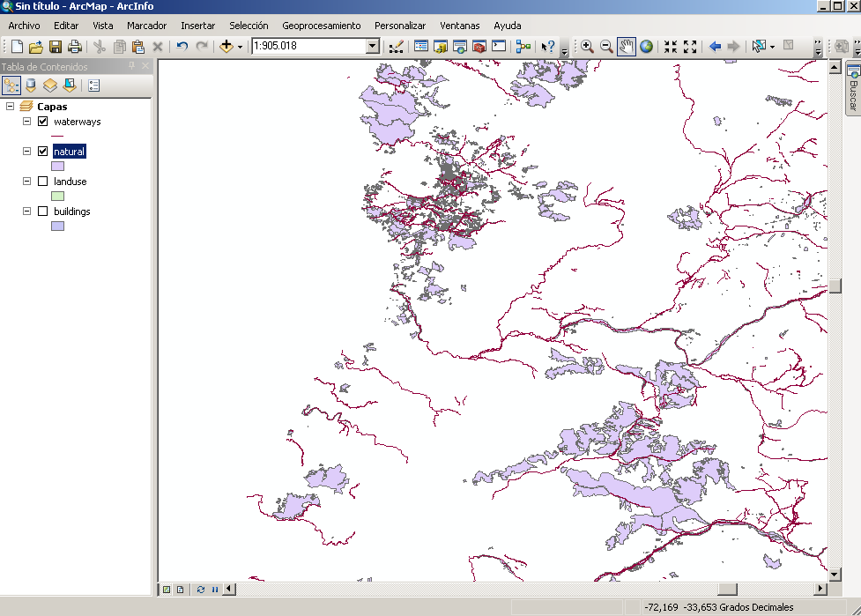The height and width of the screenshot is (616, 861).
Task: Collapse the natural layer entry
Action: pyautogui.click(x=26, y=151)
